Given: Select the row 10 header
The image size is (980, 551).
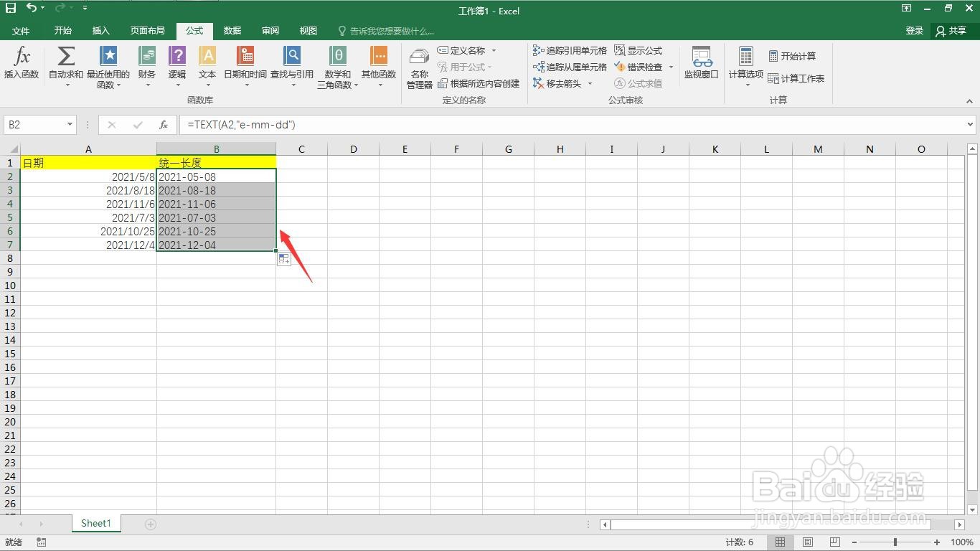Looking at the screenshot, I should (x=10, y=286).
